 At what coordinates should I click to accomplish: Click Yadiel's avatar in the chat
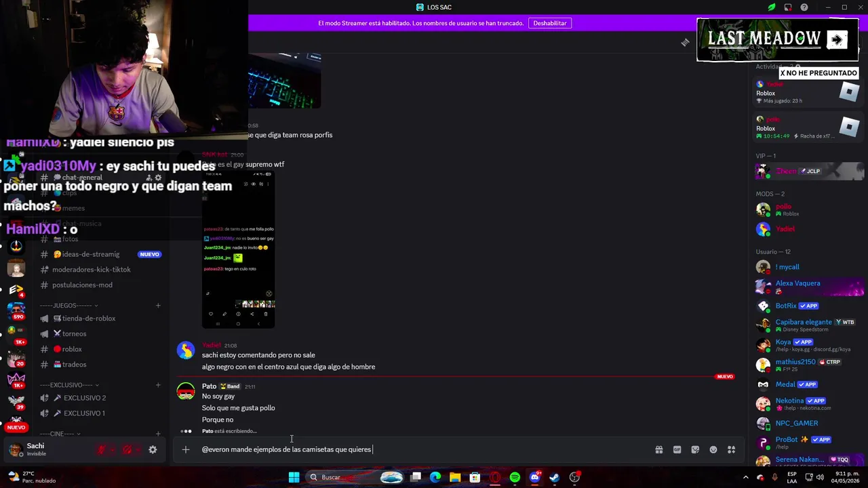186,350
